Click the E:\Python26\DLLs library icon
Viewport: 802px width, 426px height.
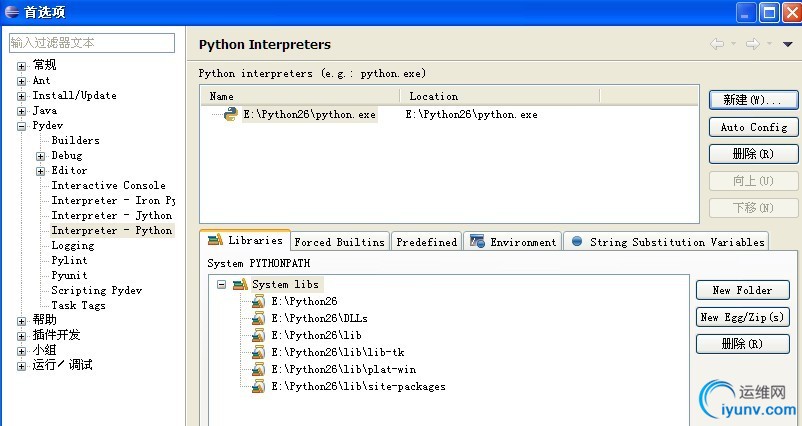click(x=259, y=318)
